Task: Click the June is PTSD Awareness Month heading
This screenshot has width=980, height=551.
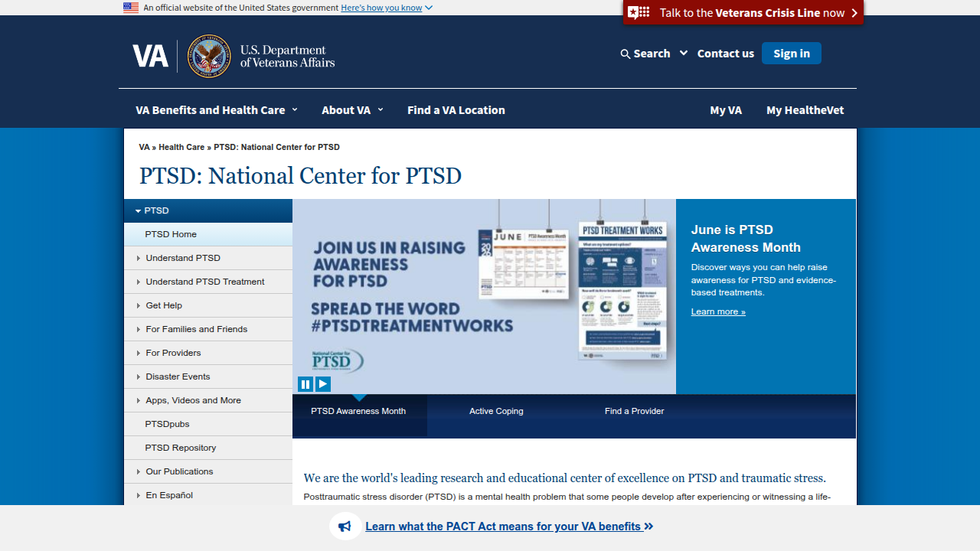Action: point(746,239)
